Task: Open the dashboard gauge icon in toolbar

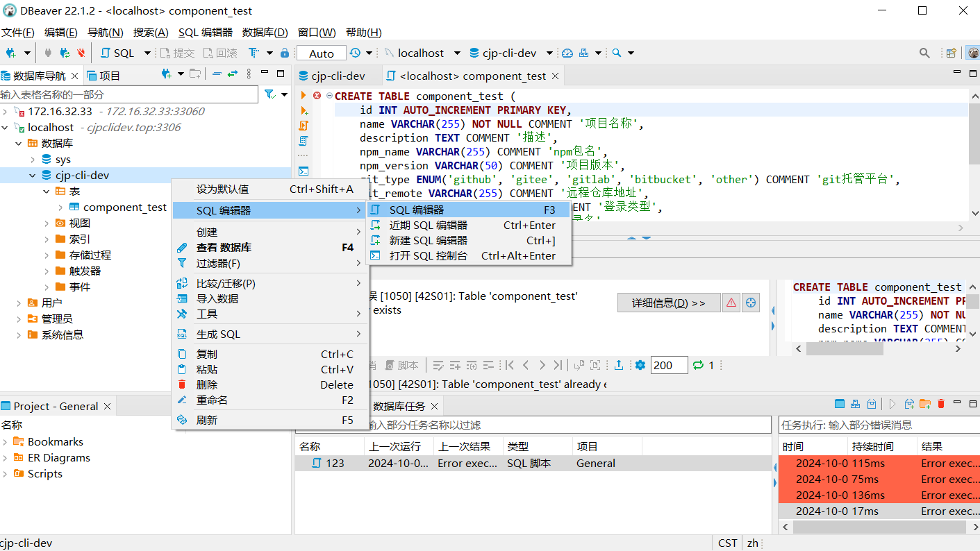Action: coord(567,53)
